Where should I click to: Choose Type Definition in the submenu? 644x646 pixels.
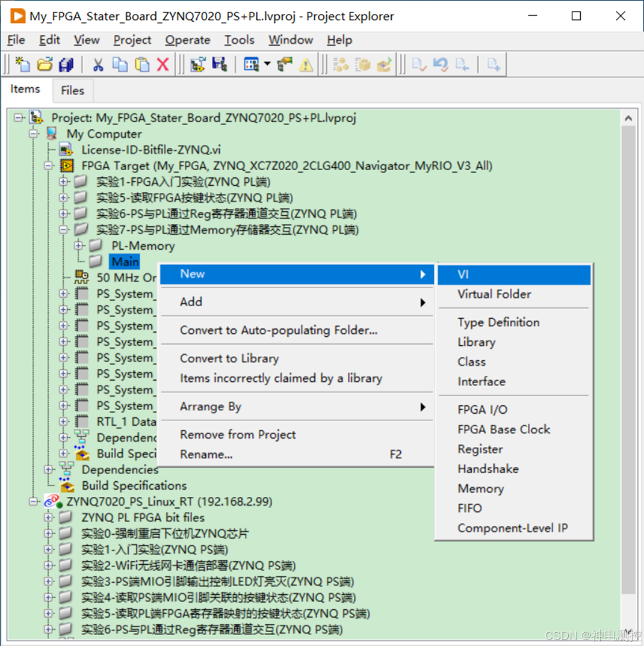[514, 322]
